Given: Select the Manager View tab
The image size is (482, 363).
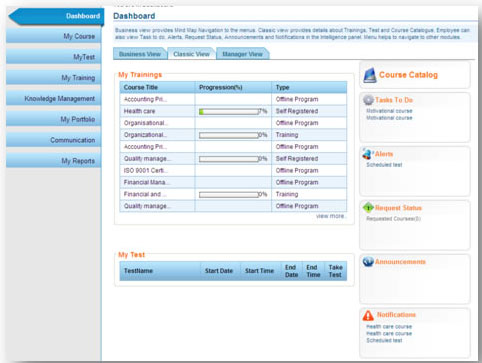Looking at the screenshot, I should click(x=242, y=54).
